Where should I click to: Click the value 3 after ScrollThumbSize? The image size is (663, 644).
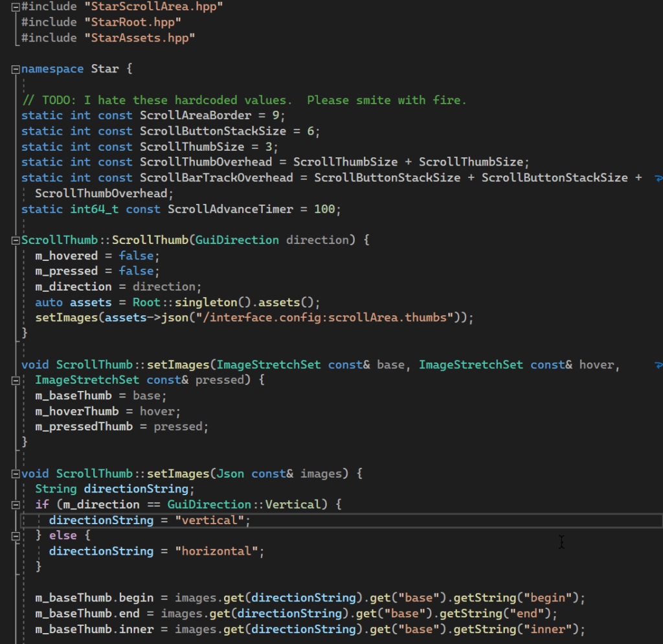[269, 147]
